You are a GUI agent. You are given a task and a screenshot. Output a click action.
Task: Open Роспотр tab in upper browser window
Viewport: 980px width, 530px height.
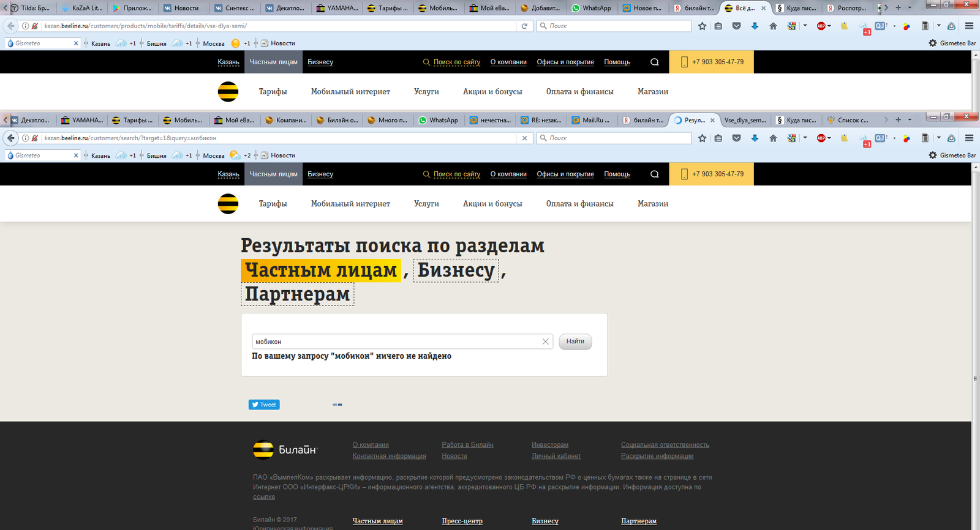click(x=847, y=8)
